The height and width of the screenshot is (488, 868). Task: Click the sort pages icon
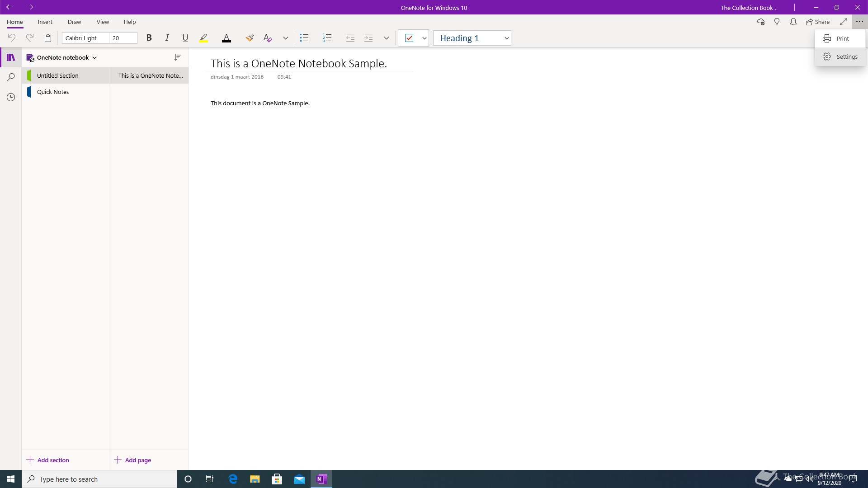tap(178, 57)
